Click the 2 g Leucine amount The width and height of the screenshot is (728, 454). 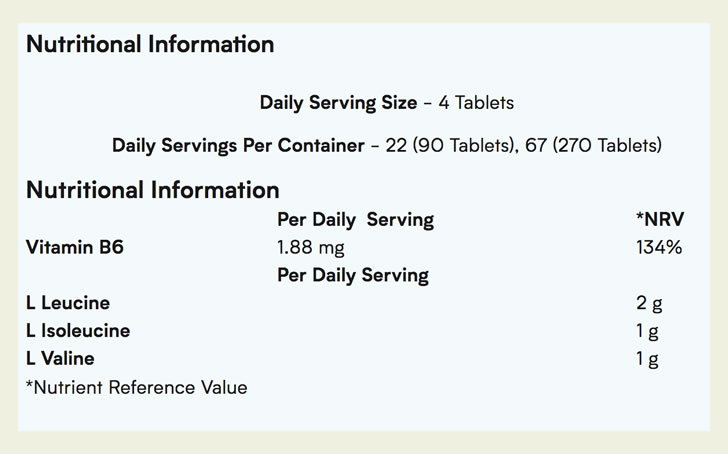648,303
